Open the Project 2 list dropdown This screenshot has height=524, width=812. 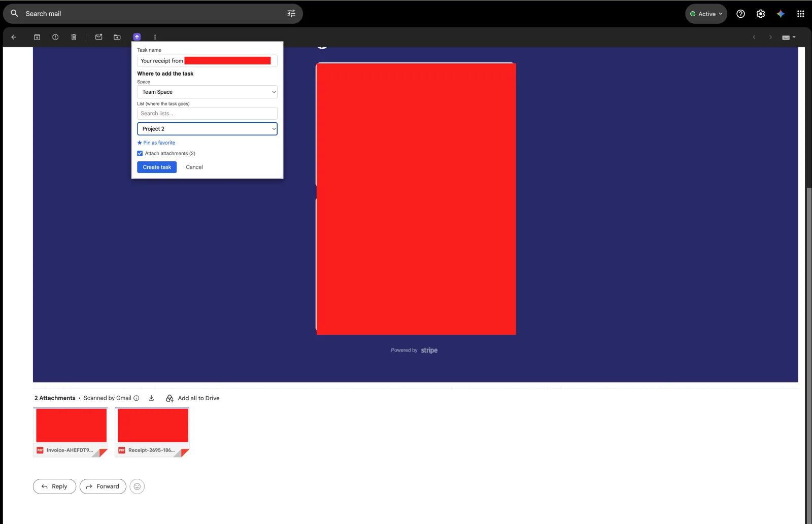(x=207, y=129)
